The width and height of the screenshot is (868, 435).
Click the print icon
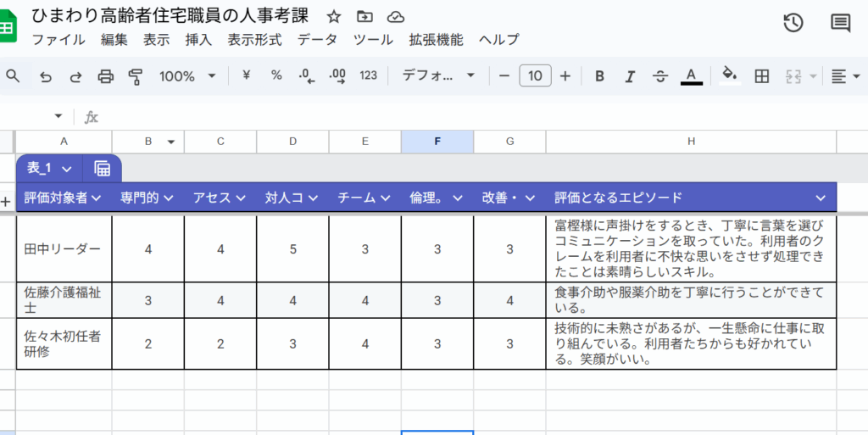105,76
